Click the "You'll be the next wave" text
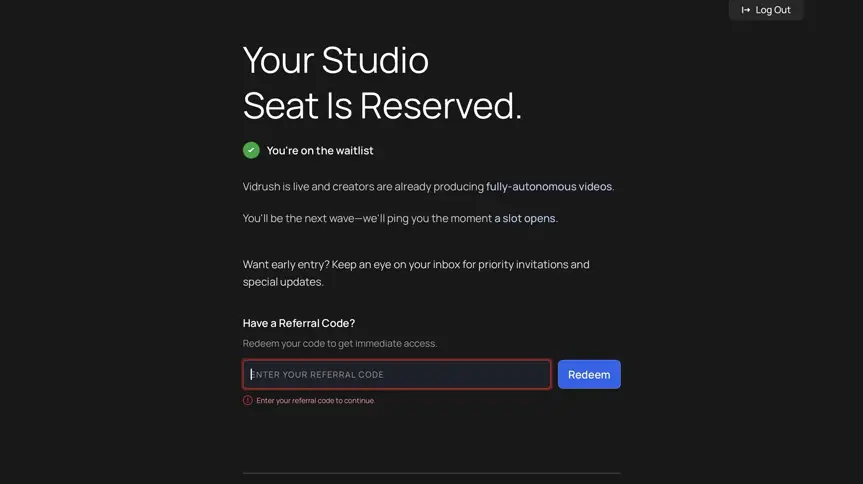 pyautogui.click(x=298, y=218)
